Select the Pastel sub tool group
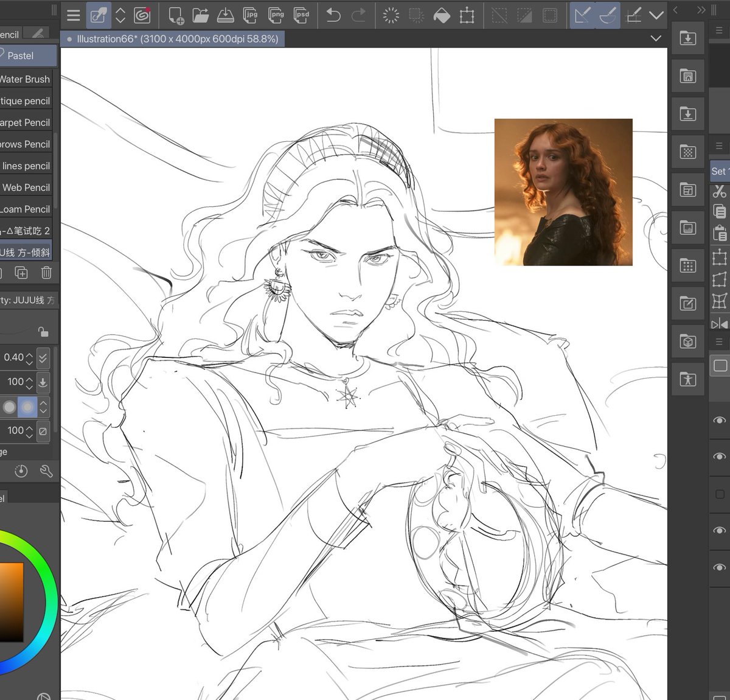730x700 pixels. tap(28, 55)
